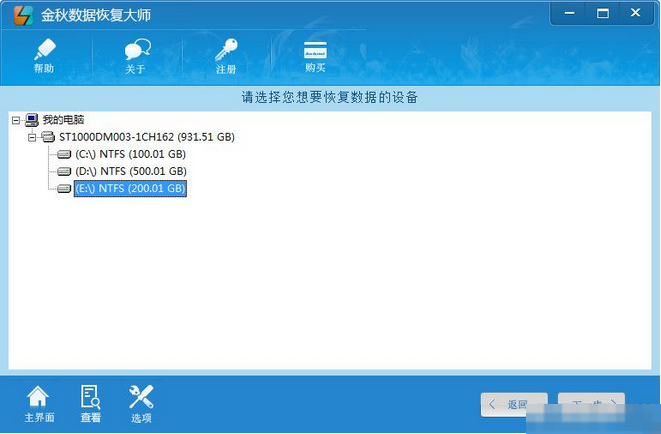This screenshot has width=661, height=434.
Task: Click the 下一步 (Next) button
Action: [x=591, y=404]
